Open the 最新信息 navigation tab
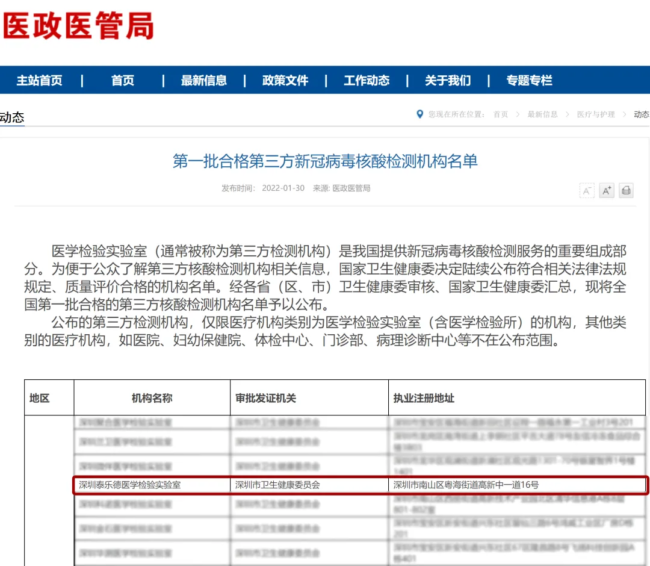This screenshot has height=566, width=650. pos(204,81)
